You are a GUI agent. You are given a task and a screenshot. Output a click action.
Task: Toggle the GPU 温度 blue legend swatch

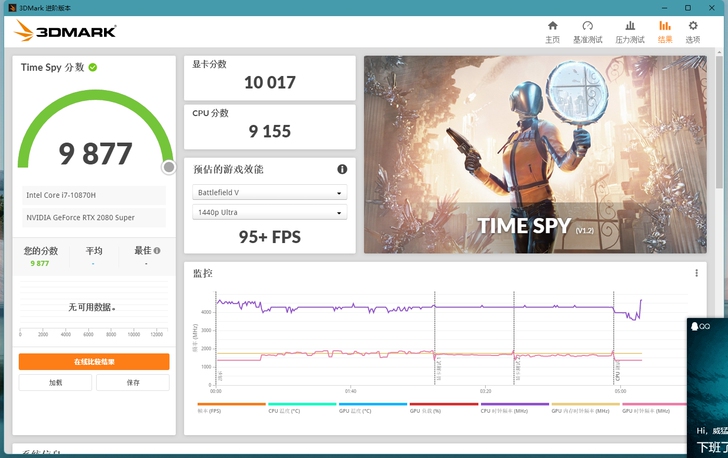pyautogui.click(x=373, y=404)
